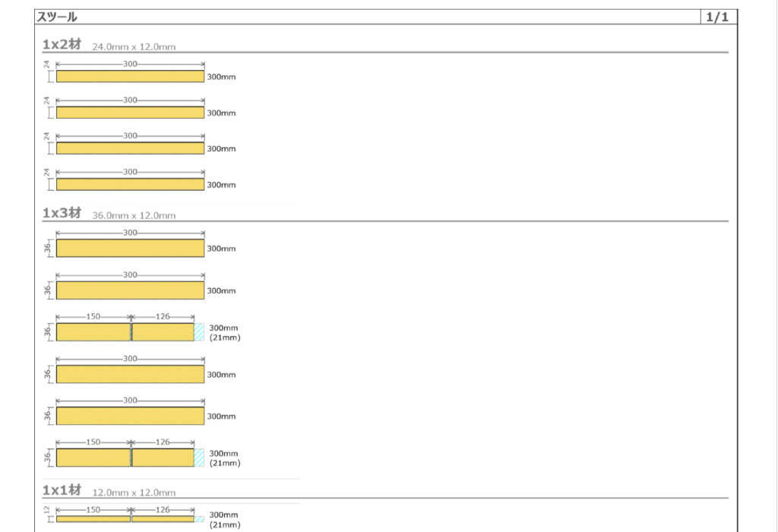The height and width of the screenshot is (532, 778).
Task: Click 300 dimension above second 1x2材 board
Action: 130,100
